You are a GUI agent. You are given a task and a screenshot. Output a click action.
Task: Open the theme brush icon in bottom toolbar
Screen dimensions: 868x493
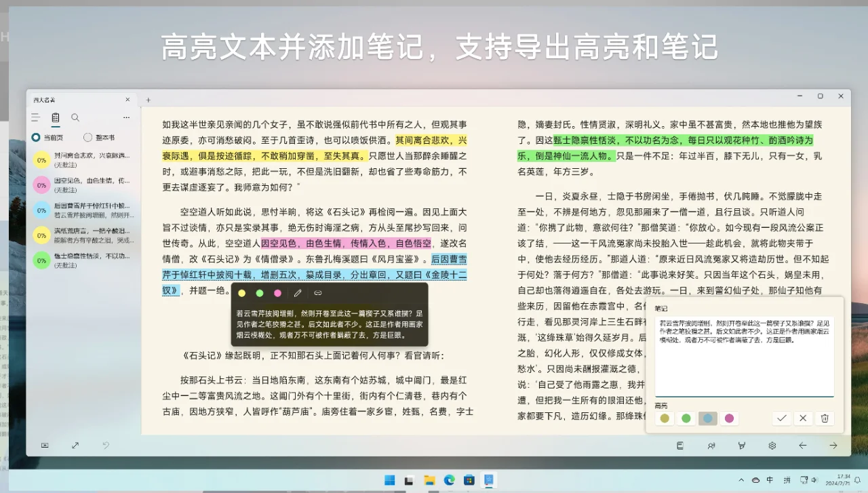[741, 446]
